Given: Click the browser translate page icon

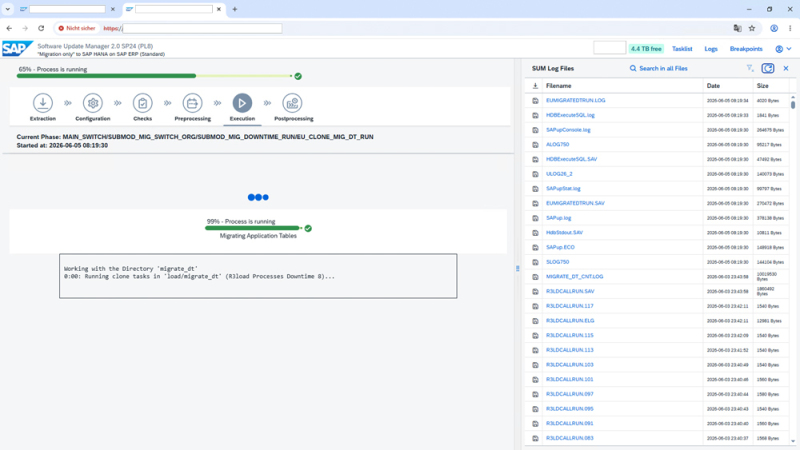Looking at the screenshot, I should coord(737,28).
